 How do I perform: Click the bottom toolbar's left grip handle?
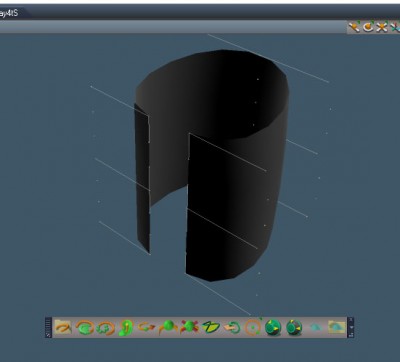[x=48, y=327]
